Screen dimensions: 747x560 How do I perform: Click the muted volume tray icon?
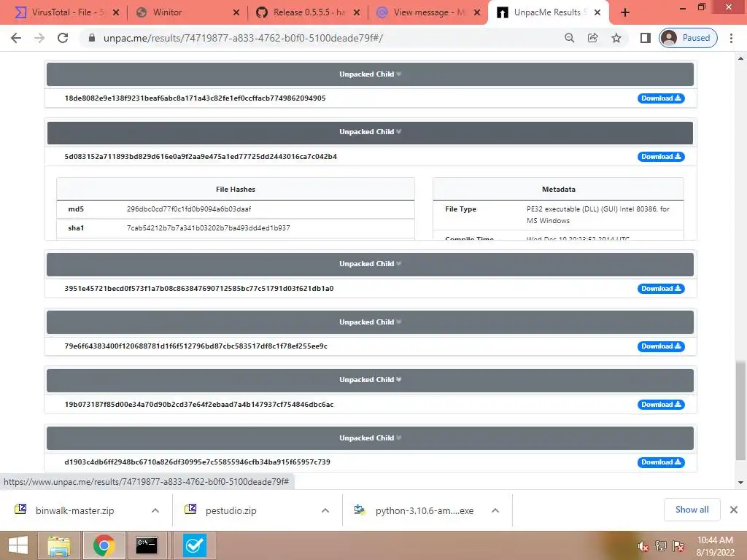(x=643, y=546)
